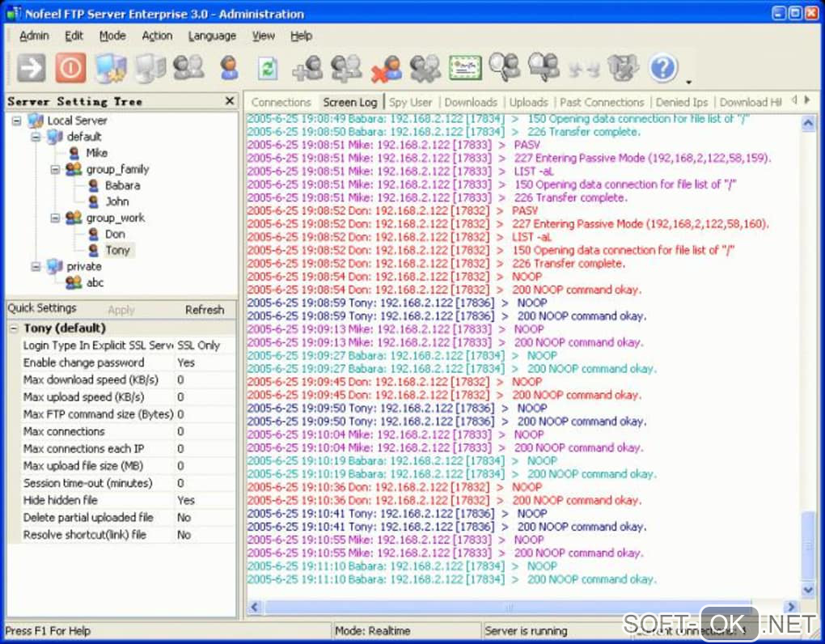The image size is (825, 644).
Task: Click the single colored user toolbar icon
Action: 229,68
